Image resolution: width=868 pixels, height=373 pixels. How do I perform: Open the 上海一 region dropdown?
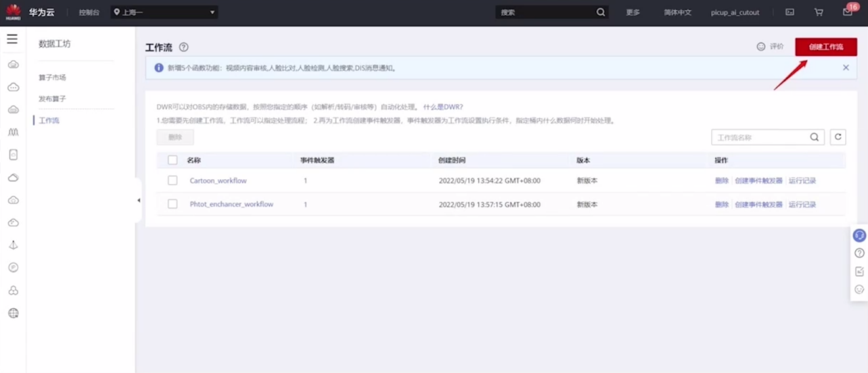point(164,12)
